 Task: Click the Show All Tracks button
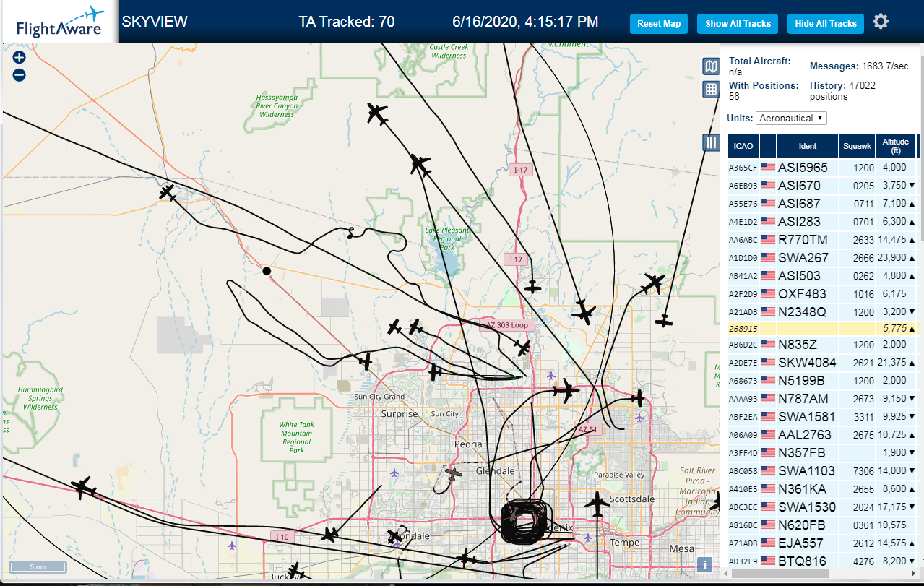(738, 24)
